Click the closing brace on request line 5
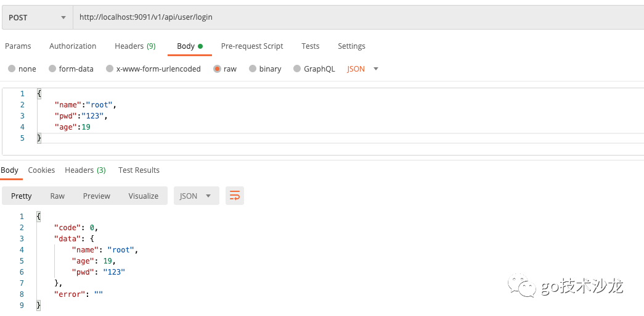 (39, 138)
